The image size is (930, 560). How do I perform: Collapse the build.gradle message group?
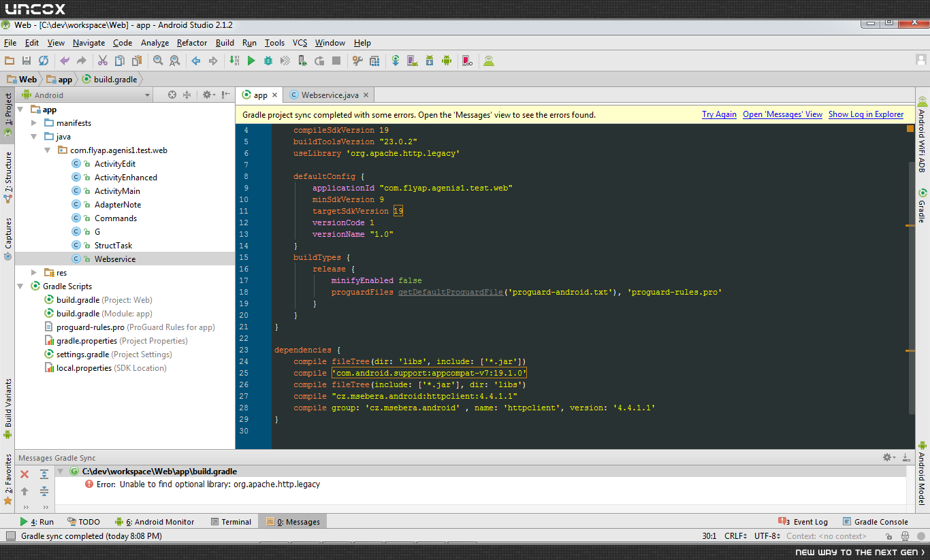(60, 471)
